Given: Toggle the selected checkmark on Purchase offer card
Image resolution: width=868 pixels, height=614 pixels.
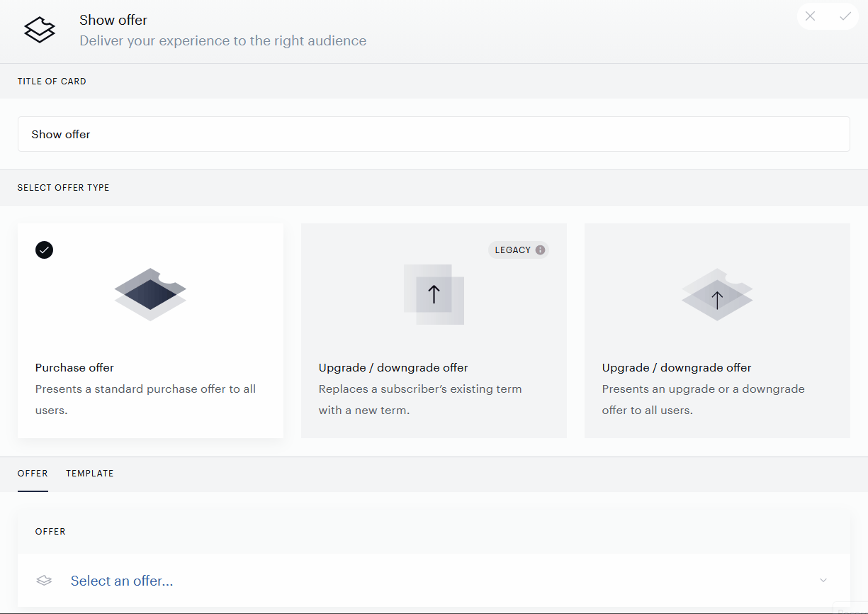Looking at the screenshot, I should (x=44, y=250).
